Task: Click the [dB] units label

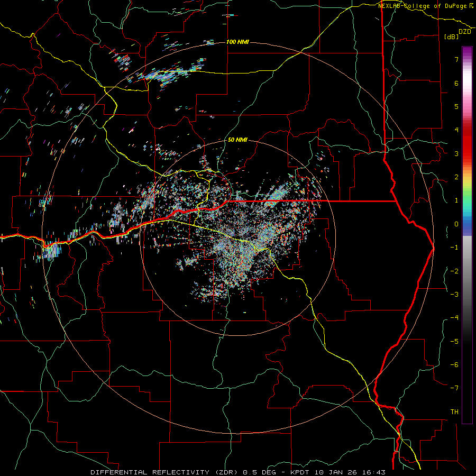Action: coord(452,36)
